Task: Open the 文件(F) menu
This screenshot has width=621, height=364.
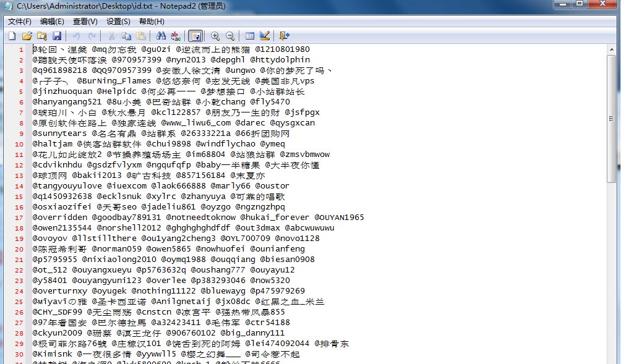Action: (x=20, y=22)
